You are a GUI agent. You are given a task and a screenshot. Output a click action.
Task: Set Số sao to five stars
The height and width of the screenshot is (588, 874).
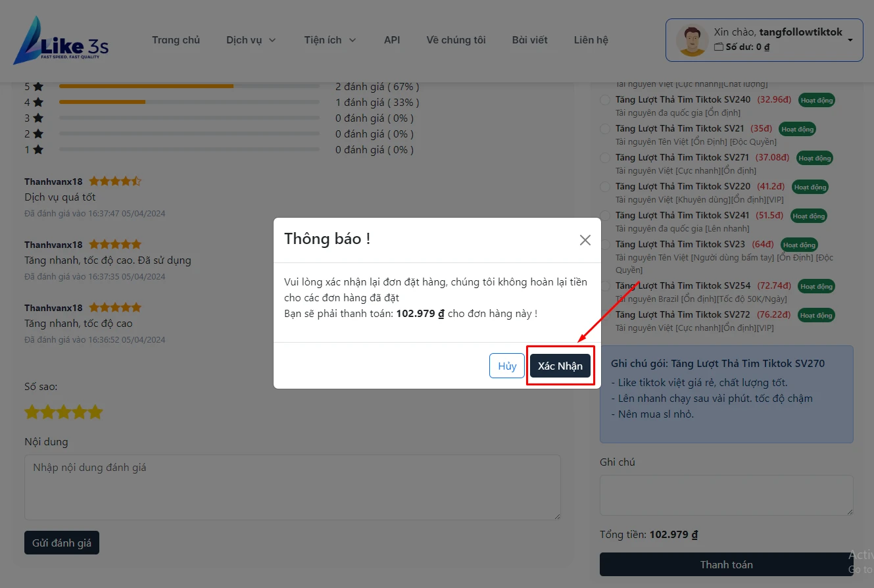coord(95,412)
